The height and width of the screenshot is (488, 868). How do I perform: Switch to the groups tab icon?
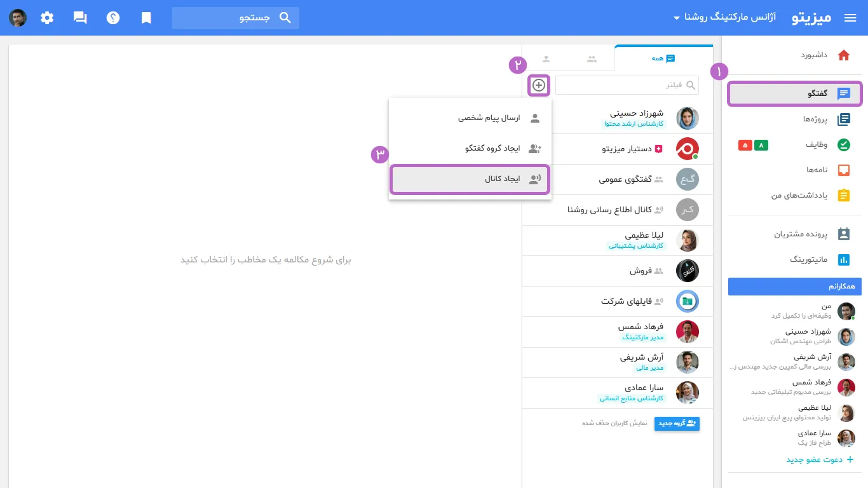tap(592, 59)
